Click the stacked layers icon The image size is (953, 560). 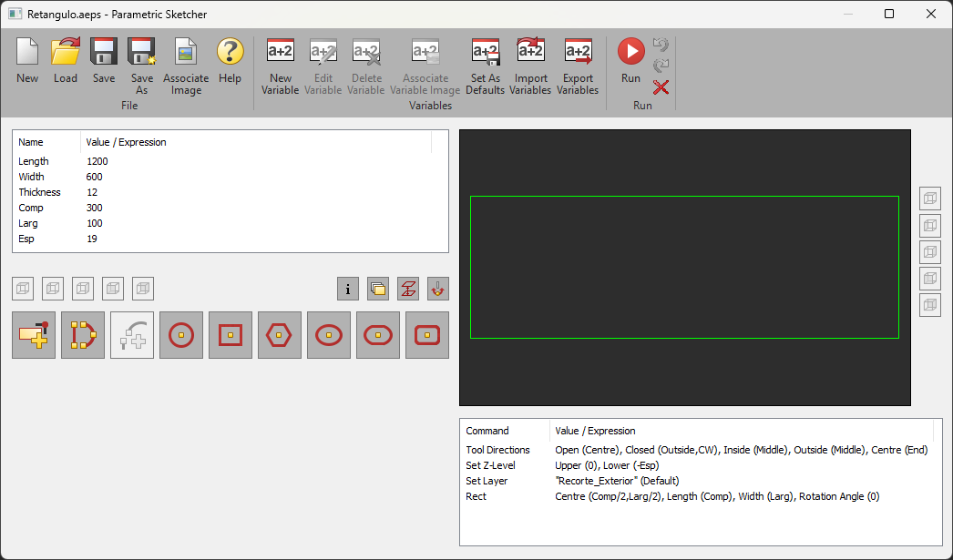(378, 290)
